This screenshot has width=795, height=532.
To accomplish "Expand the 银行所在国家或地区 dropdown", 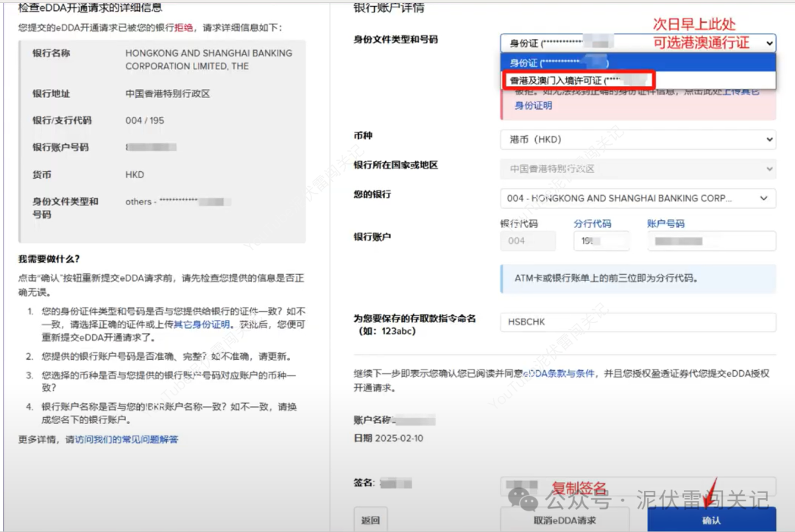I will (637, 169).
